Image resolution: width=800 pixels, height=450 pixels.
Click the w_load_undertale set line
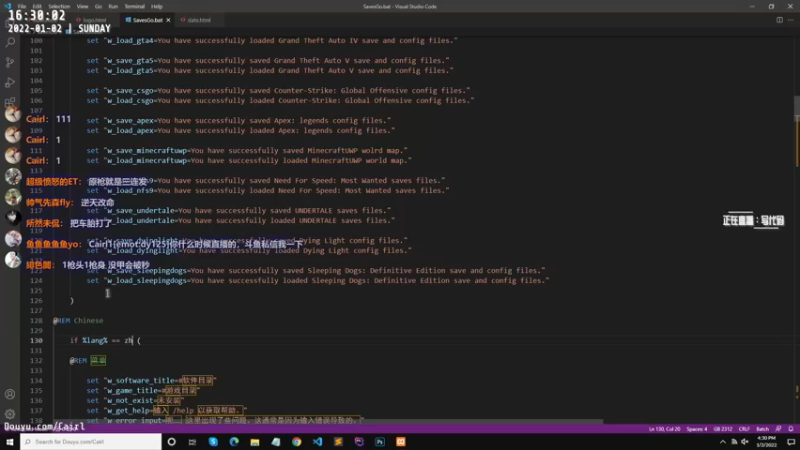coord(241,220)
